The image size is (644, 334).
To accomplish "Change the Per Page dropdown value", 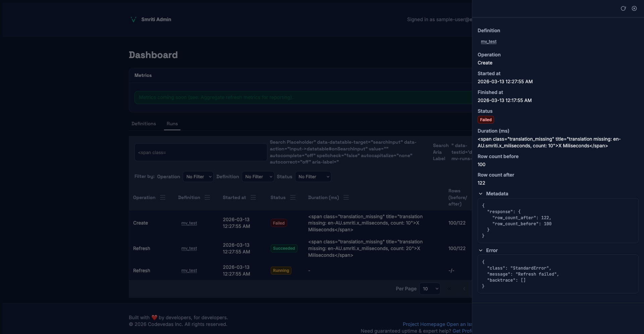I will [430, 289].
